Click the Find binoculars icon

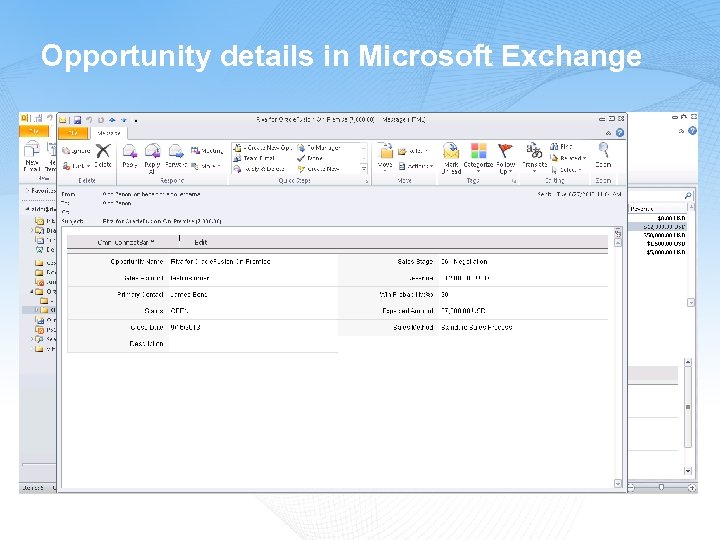[x=553, y=146]
